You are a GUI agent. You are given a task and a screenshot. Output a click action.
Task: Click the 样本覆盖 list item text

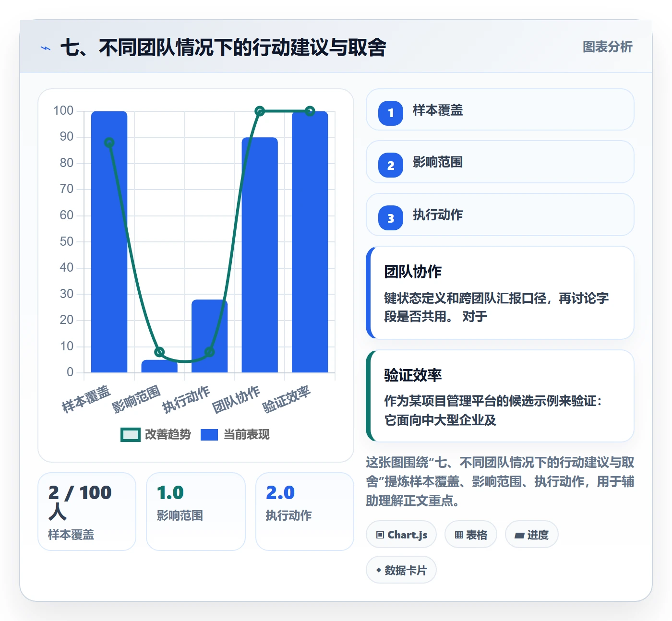(438, 110)
